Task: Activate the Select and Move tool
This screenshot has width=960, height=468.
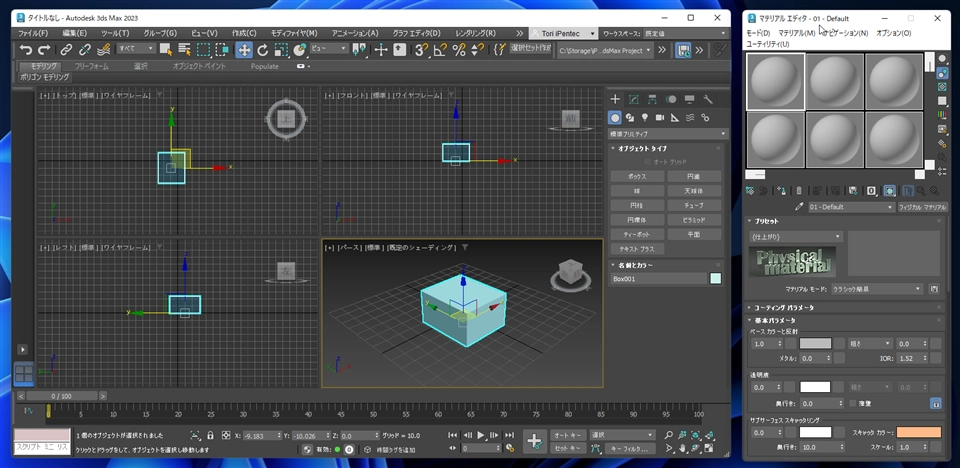Action: (x=244, y=50)
